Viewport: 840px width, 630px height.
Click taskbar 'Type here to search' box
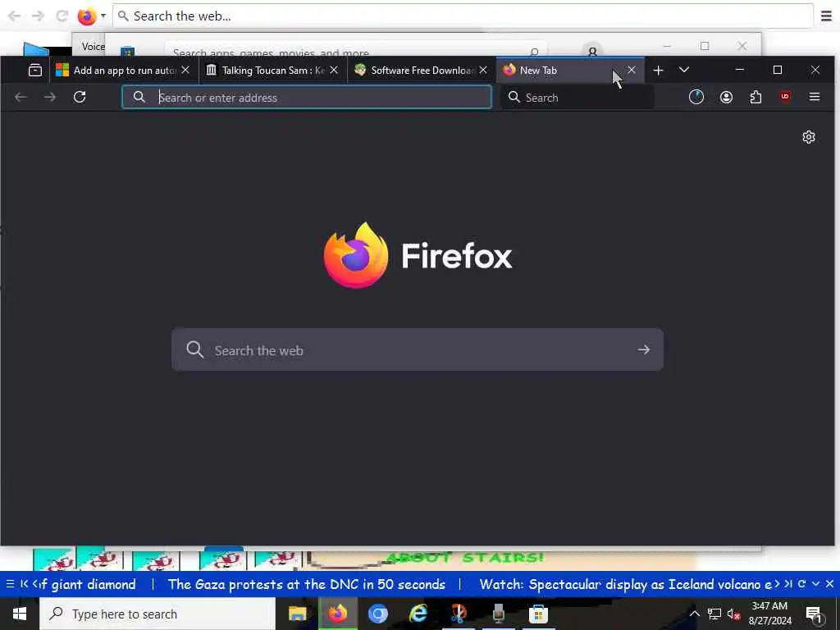[x=157, y=614]
